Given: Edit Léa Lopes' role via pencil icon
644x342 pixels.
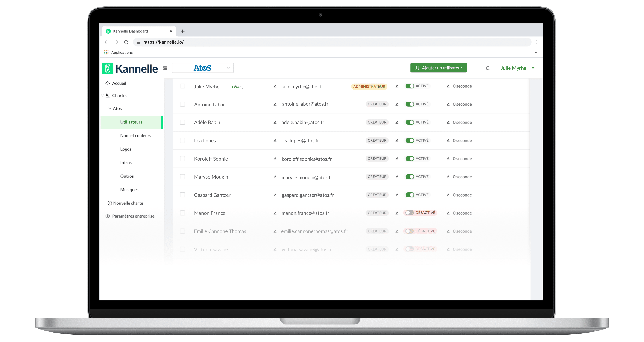Looking at the screenshot, I should pos(397,140).
